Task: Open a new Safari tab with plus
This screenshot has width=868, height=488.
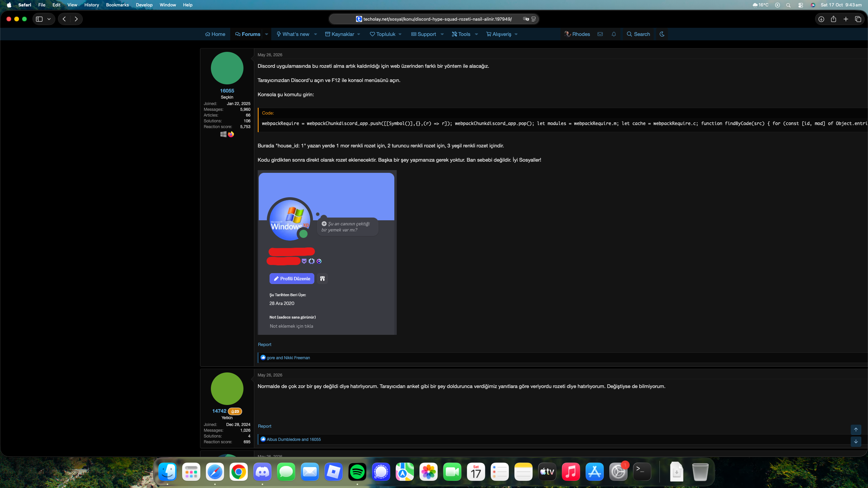Action: pyautogui.click(x=846, y=19)
